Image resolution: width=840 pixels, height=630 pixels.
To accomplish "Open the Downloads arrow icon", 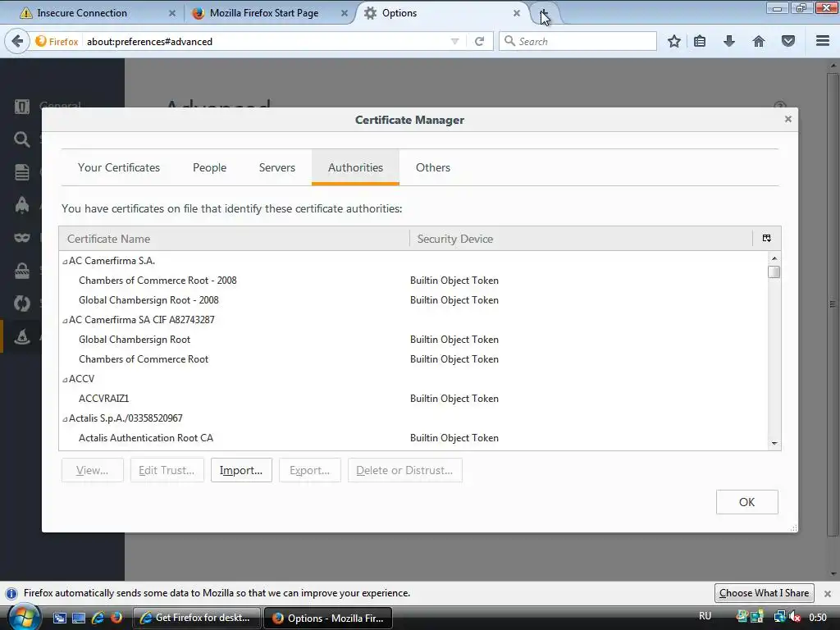I will click(x=729, y=41).
